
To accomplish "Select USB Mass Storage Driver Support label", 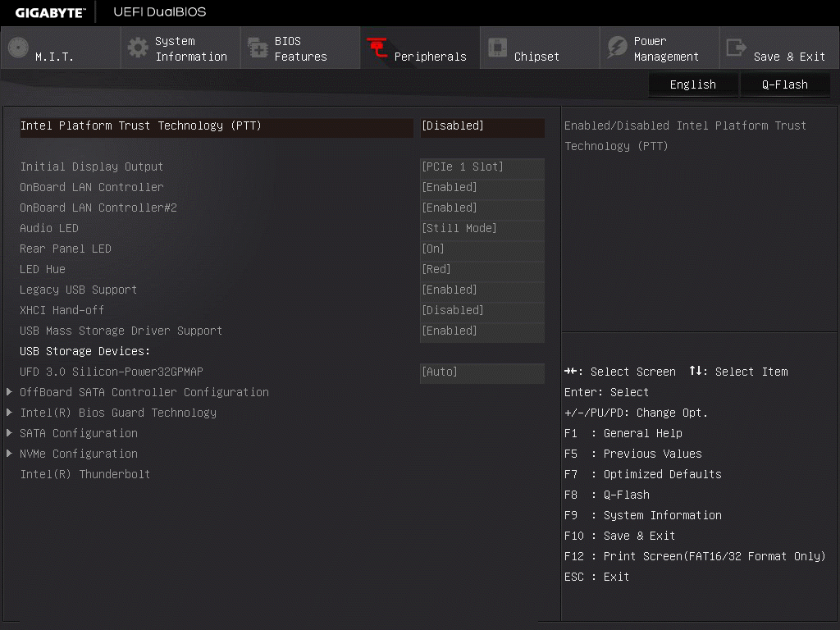I will coord(121,331).
